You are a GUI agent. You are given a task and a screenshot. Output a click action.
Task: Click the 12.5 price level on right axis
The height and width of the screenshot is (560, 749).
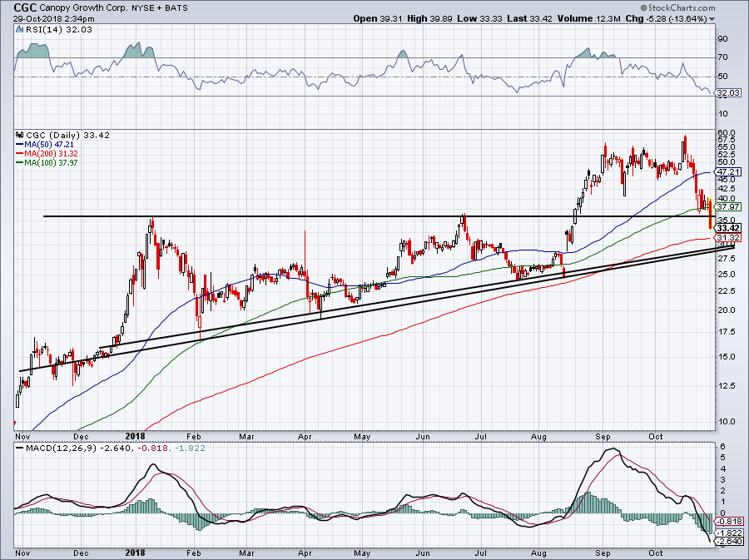coord(726,386)
